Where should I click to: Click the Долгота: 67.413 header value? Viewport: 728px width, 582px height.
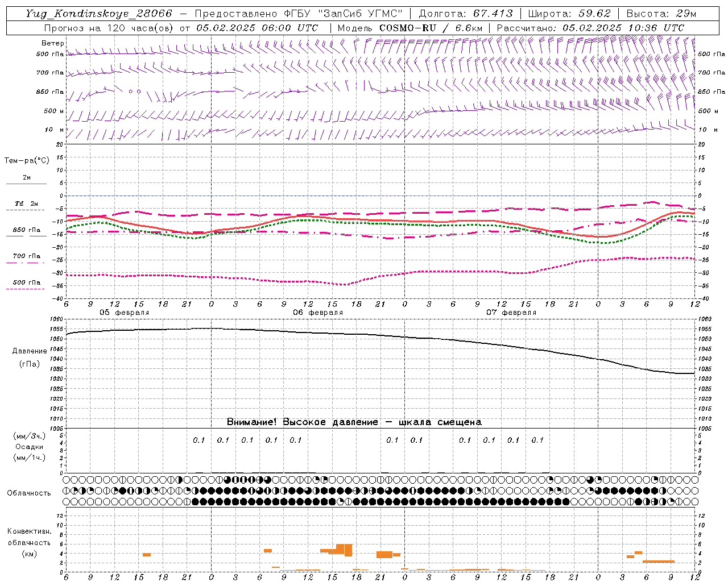[466, 14]
